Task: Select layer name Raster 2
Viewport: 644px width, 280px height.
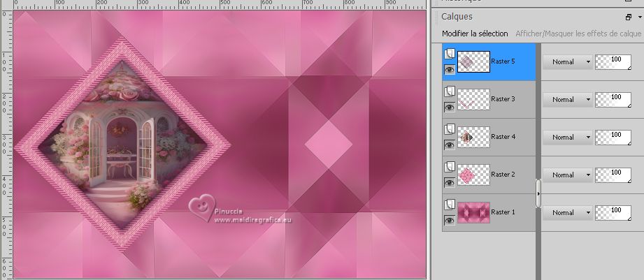Action: tap(503, 175)
